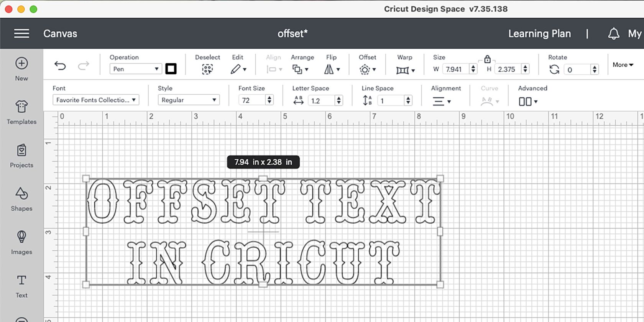
Task: Adjust the Width stepper arrows
Action: click(473, 69)
